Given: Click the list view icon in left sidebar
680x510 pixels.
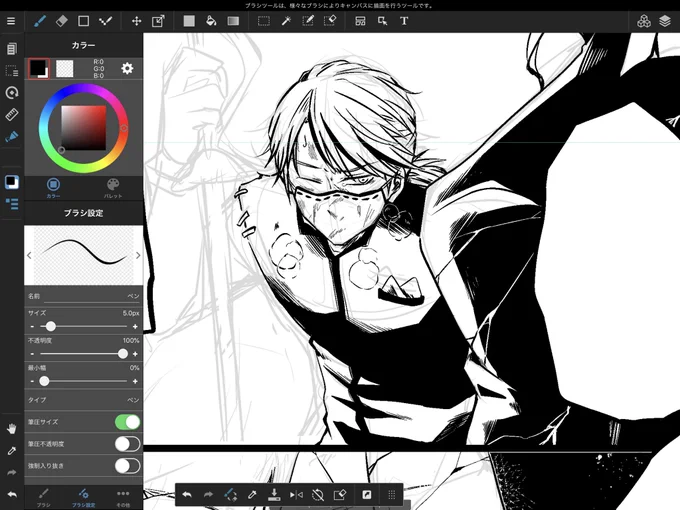Looking at the screenshot, I should [12, 204].
